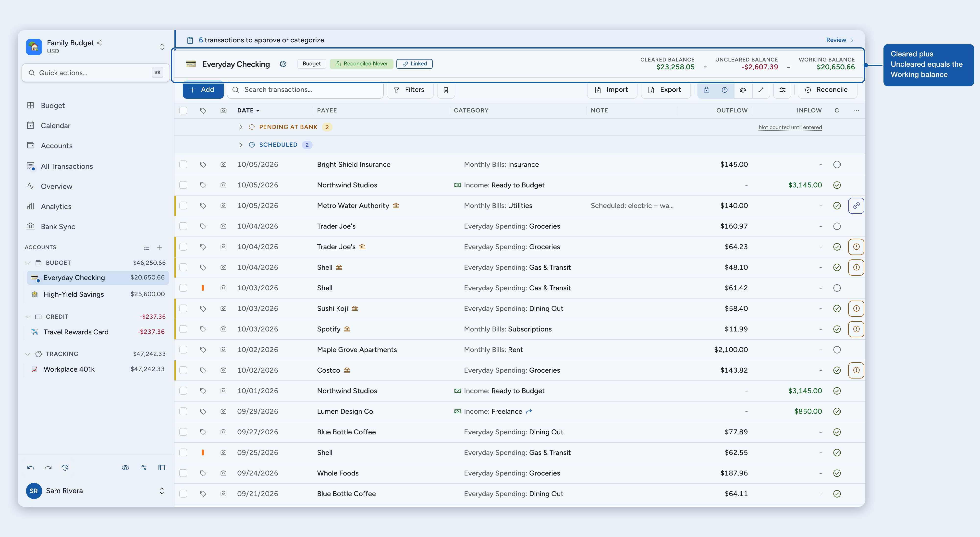Open Analytics in sidebar

click(49, 207)
